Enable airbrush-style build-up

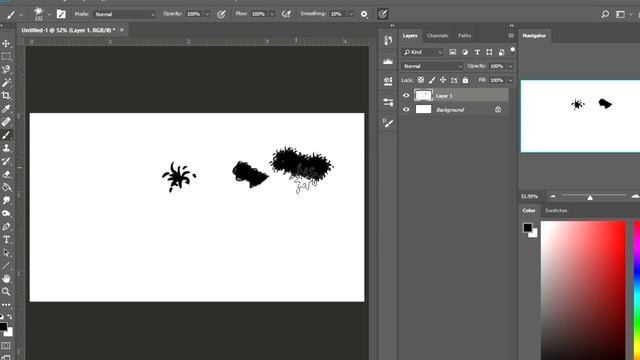click(287, 14)
